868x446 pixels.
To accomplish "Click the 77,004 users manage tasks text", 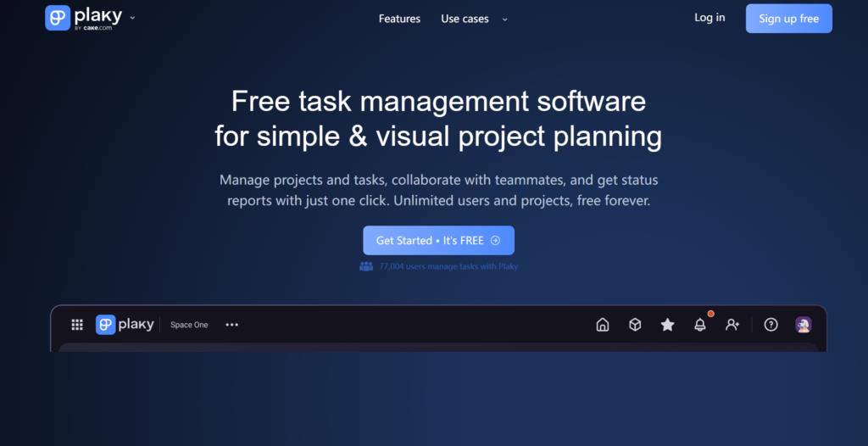I will 448,266.
